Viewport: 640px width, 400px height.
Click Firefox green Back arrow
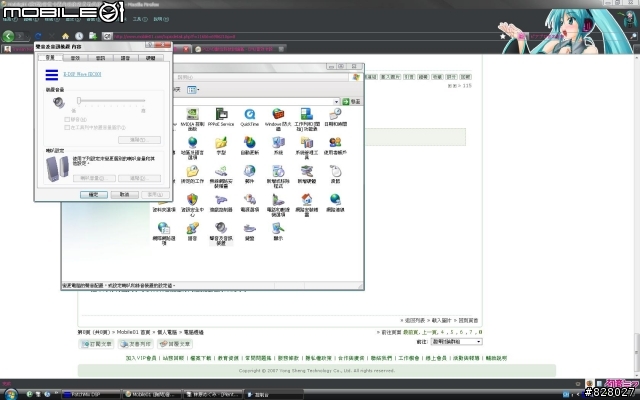[8, 36]
